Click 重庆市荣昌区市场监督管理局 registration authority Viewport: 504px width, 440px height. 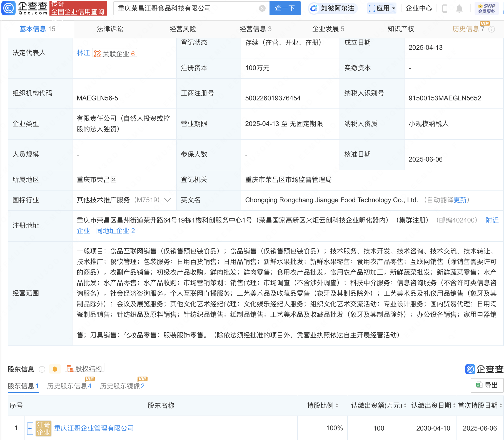tap(288, 180)
